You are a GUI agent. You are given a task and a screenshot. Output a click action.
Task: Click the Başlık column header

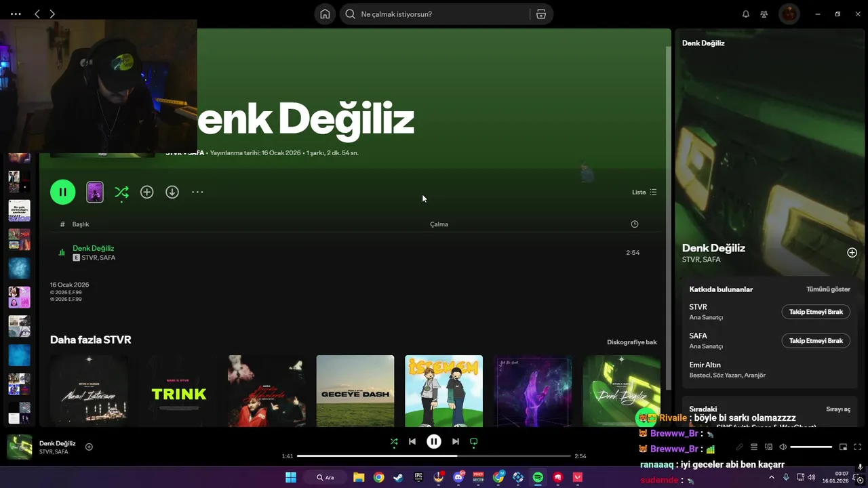click(81, 224)
